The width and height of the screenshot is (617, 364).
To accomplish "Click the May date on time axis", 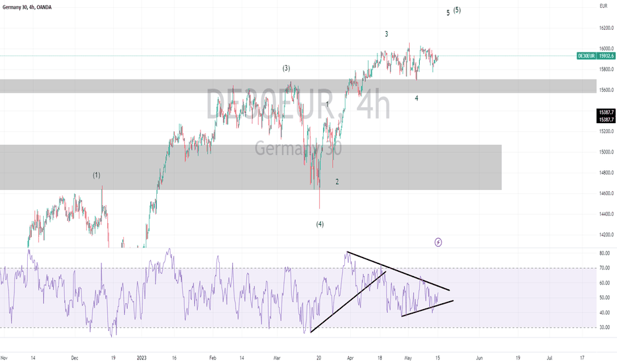I will click(408, 358).
